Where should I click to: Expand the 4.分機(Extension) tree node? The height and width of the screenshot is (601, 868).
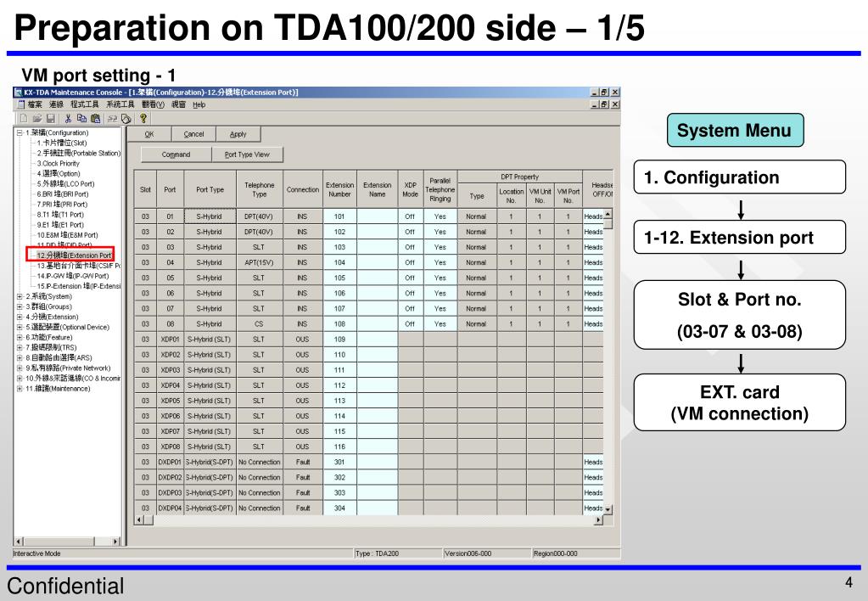[x=20, y=317]
